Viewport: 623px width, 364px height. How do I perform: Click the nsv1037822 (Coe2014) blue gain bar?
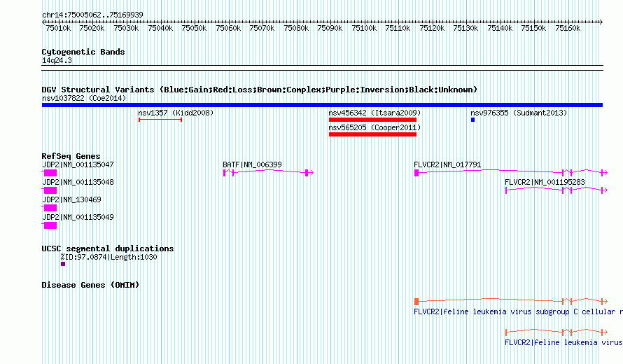322,105
